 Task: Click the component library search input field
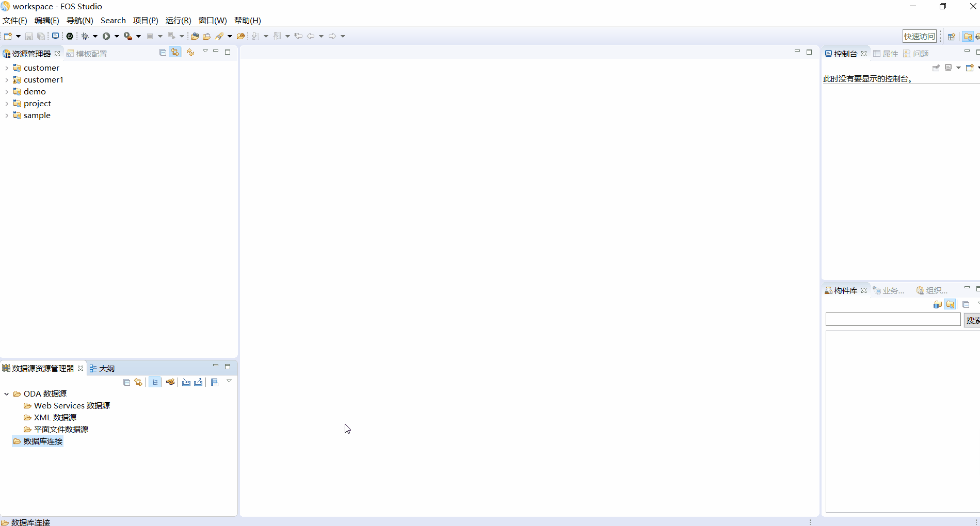[x=893, y=320]
